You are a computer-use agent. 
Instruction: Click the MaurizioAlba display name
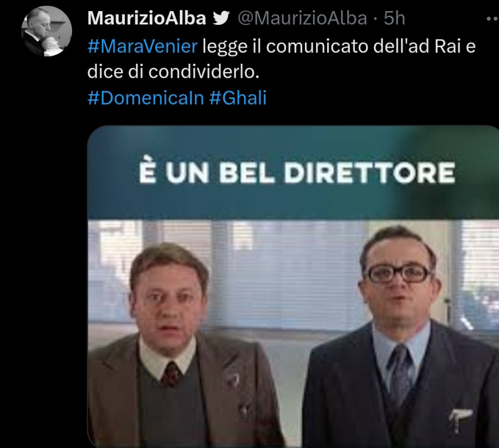(x=147, y=18)
